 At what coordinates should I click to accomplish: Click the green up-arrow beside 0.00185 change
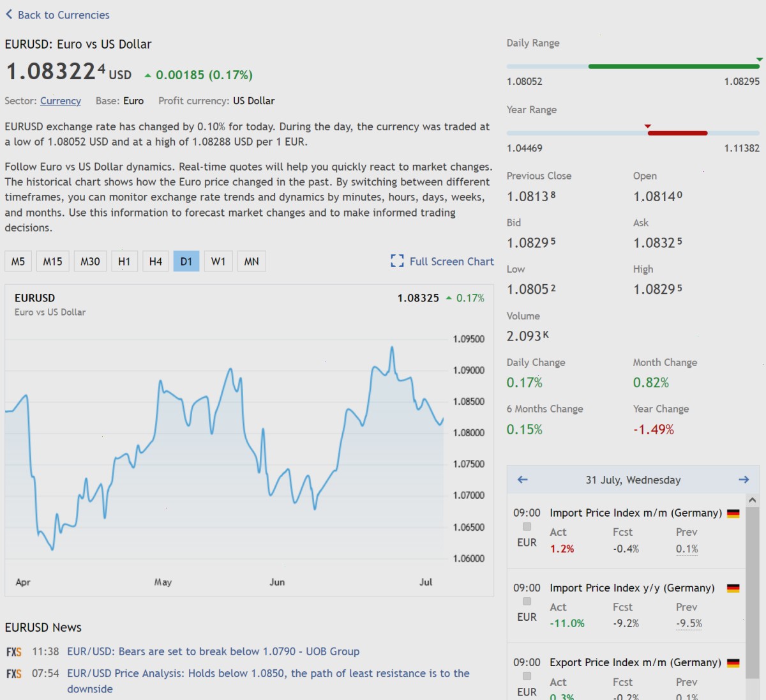click(x=148, y=75)
